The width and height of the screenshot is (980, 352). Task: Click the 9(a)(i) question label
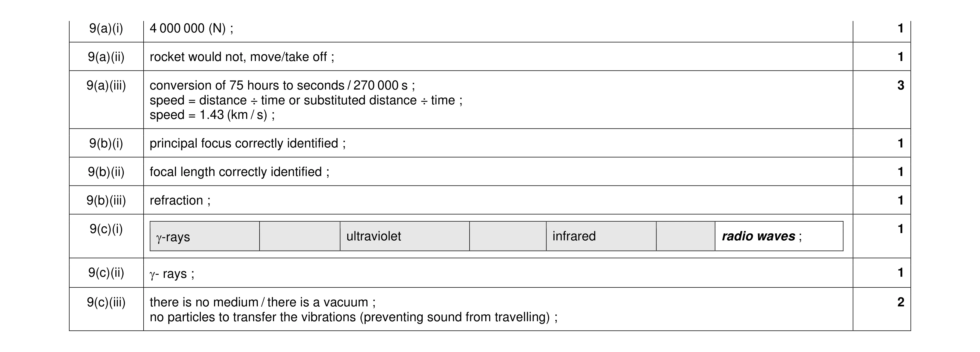click(106, 28)
